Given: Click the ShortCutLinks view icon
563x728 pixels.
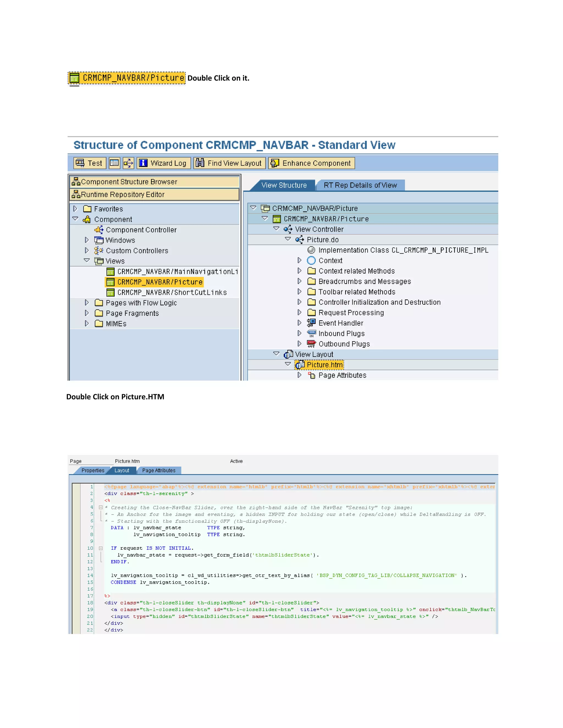Looking at the screenshot, I should (111, 292).
